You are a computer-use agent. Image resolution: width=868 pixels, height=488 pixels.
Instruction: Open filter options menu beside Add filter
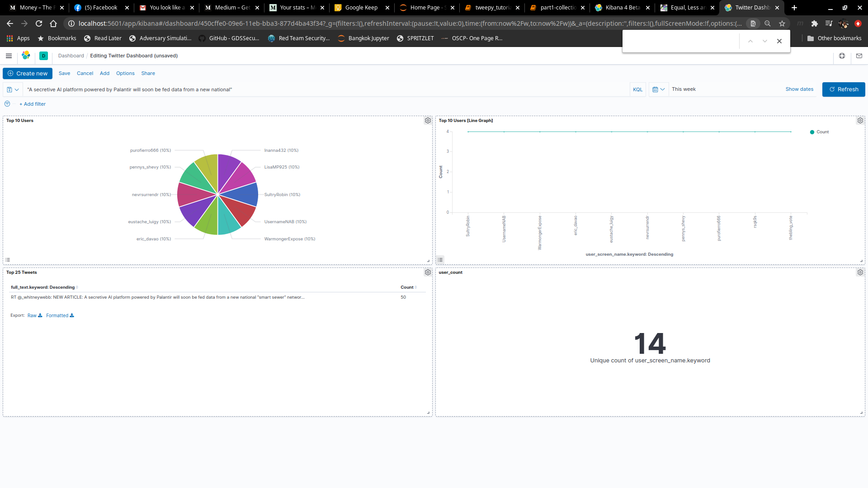[x=7, y=104]
